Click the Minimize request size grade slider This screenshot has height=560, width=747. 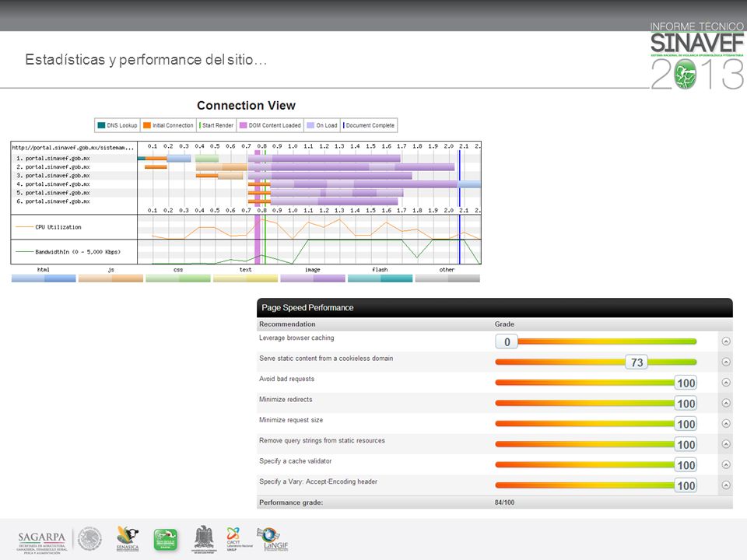pyautogui.click(x=596, y=423)
